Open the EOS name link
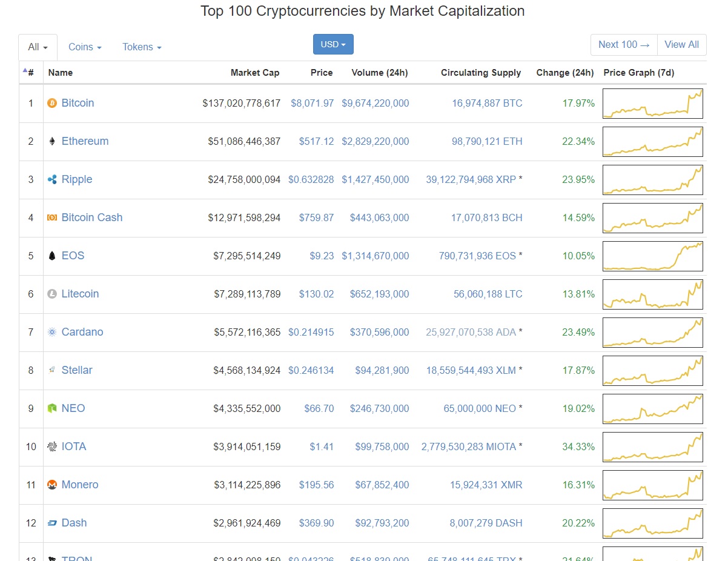This screenshot has width=728, height=561. pos(73,256)
